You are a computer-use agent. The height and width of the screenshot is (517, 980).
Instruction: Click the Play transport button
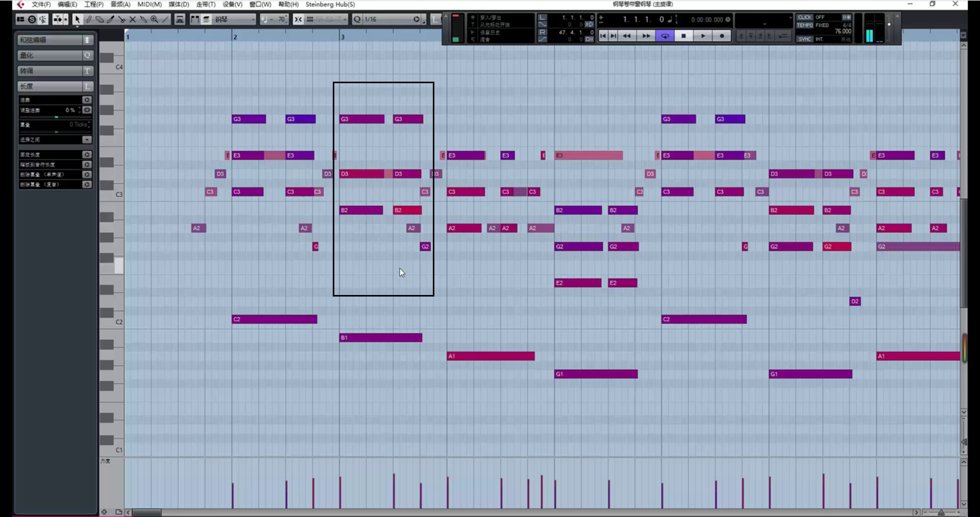[703, 36]
